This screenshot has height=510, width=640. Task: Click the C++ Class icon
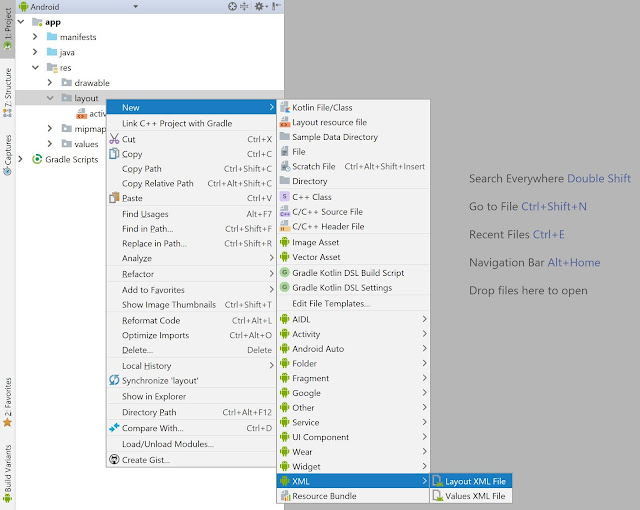pyautogui.click(x=285, y=197)
